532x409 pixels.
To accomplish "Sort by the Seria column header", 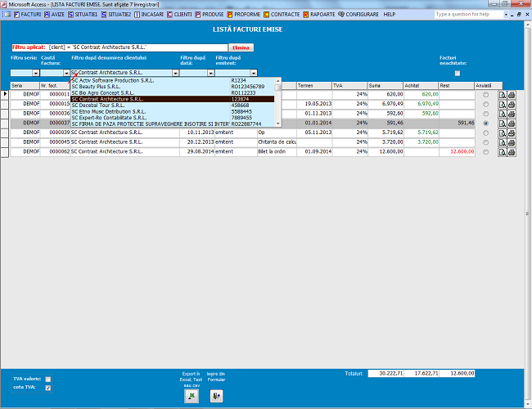I will coord(25,86).
